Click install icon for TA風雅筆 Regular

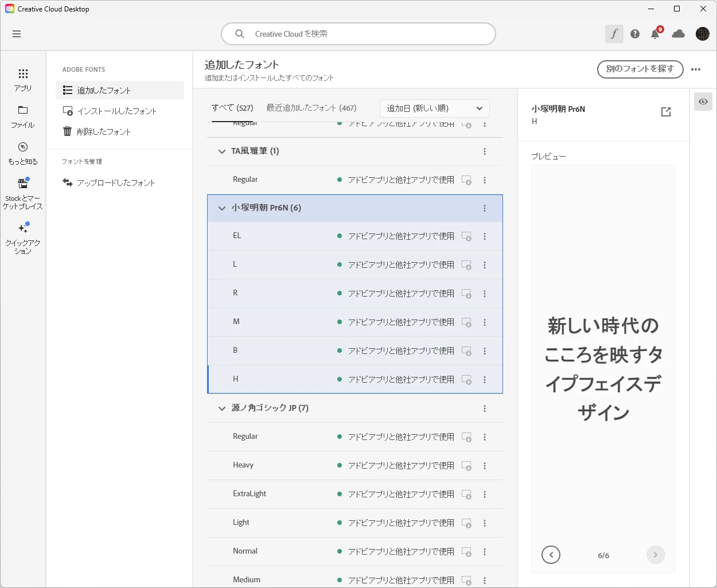pos(467,180)
